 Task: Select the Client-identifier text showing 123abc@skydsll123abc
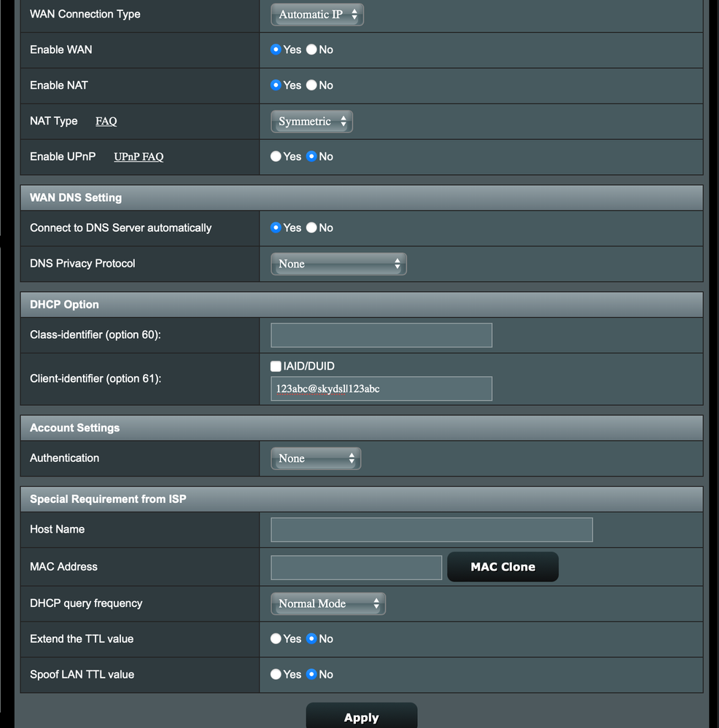[x=381, y=388]
